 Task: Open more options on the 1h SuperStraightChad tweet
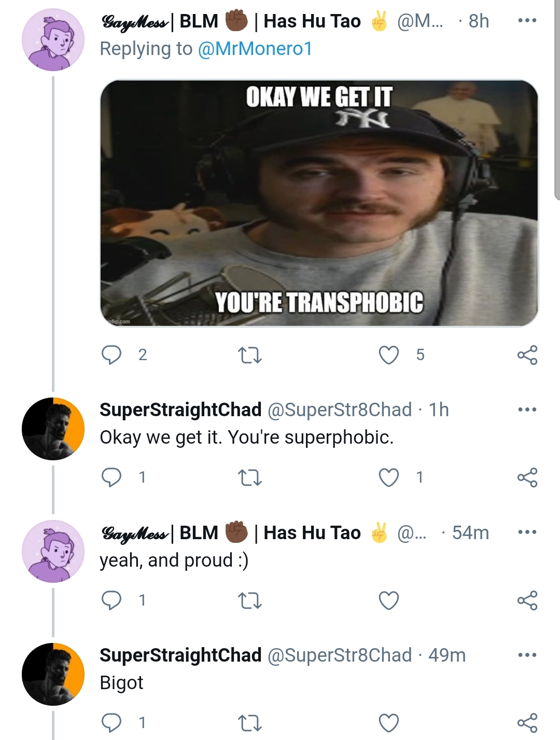coord(527,409)
